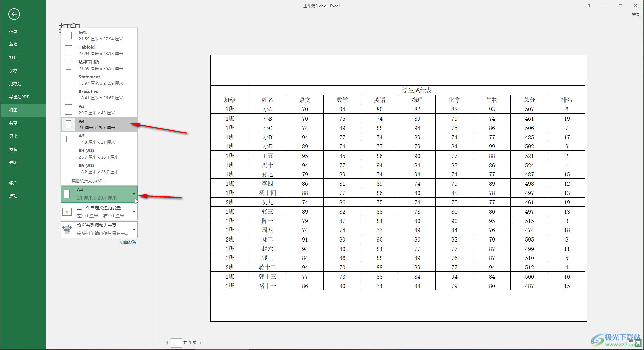Click 登录 (Sign in) at top right
Viewport: 644px width, 350px height.
636,15
